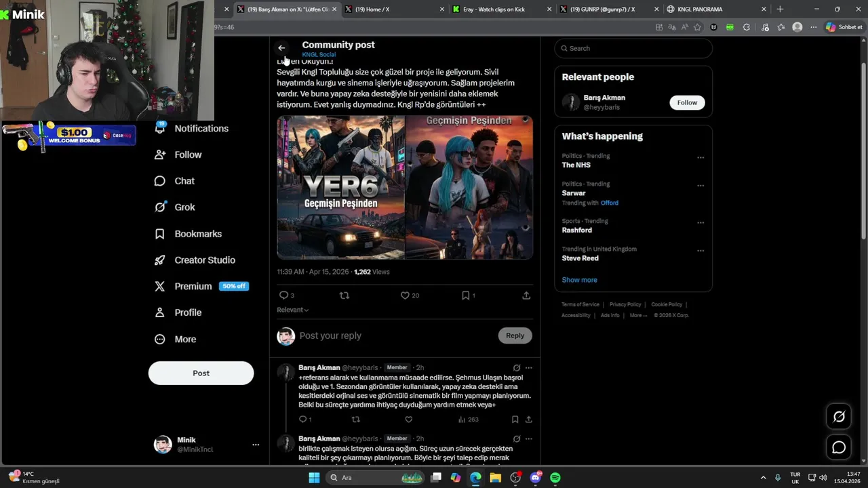Click the taskbar Ara search box
Screen dimensions: 868x488
tap(375, 478)
